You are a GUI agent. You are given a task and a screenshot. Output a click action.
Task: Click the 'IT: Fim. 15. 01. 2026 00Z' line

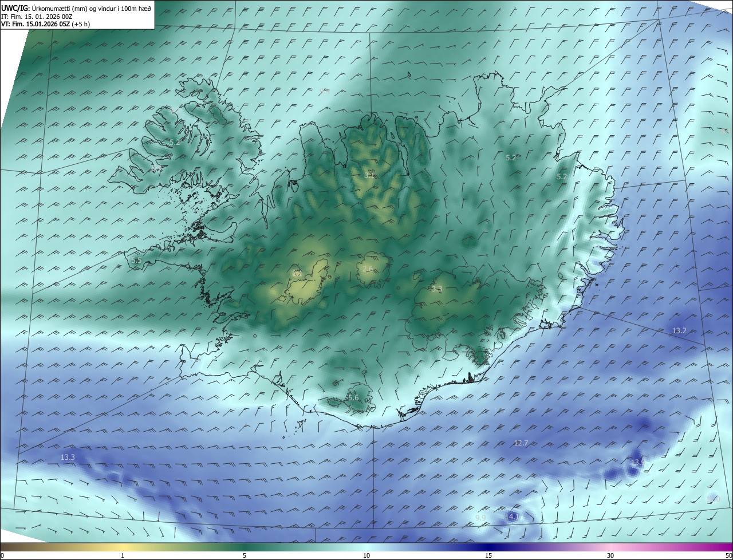click(37, 17)
